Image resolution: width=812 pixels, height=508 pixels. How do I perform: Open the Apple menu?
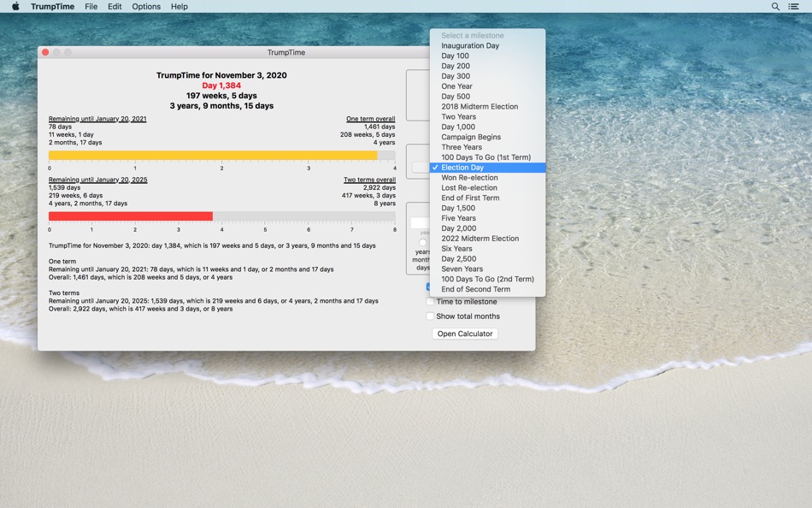(15, 6)
